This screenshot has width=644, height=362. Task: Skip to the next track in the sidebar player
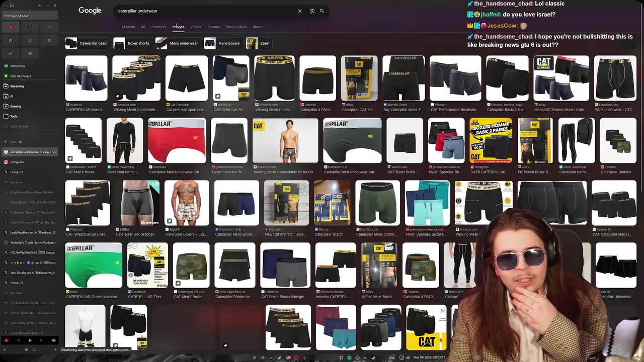(x=41, y=340)
